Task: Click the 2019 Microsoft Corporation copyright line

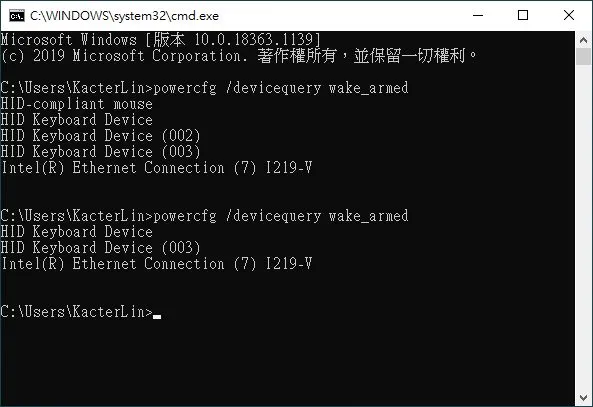Action: pos(239,56)
